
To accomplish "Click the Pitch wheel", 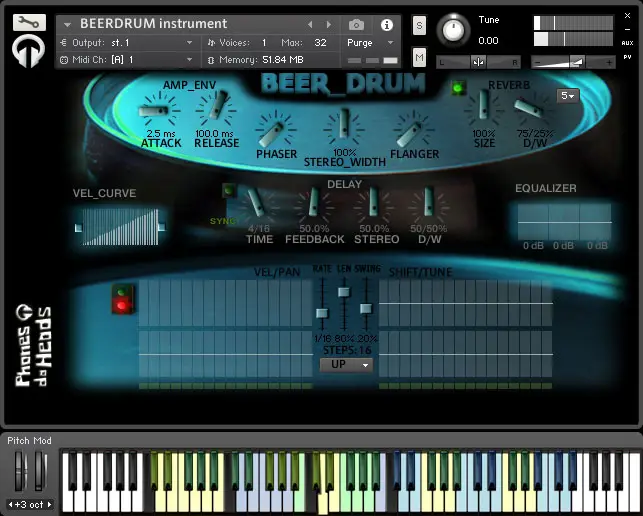I will [19, 470].
